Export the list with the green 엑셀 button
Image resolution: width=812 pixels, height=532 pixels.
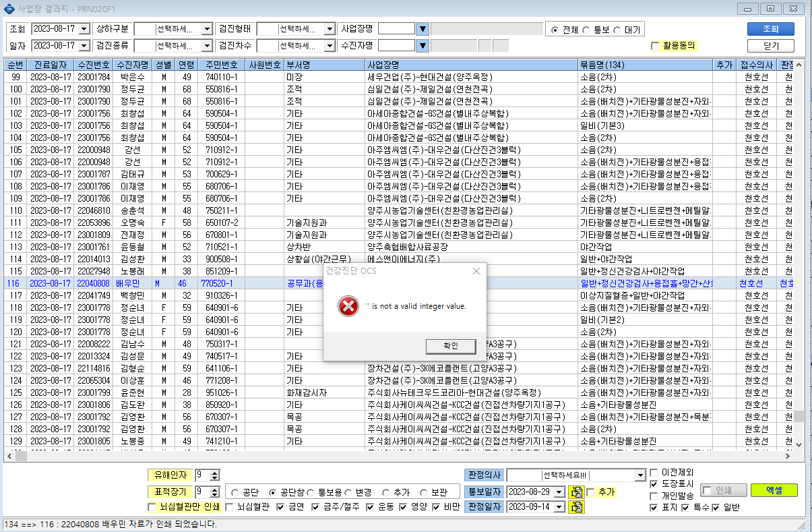[774, 490]
